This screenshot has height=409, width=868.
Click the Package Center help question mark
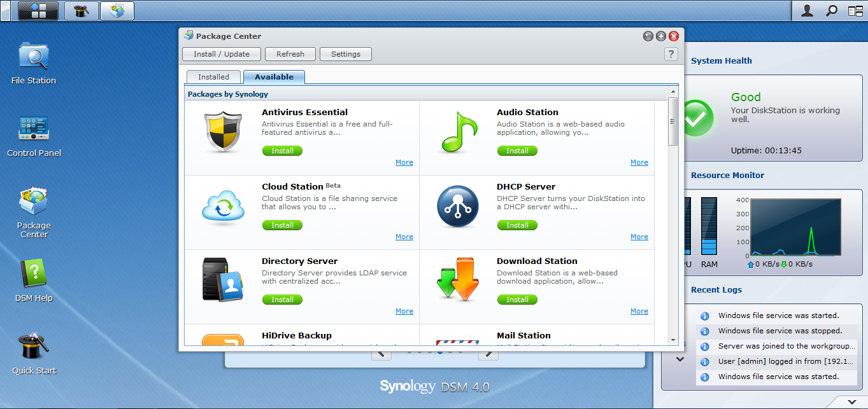click(x=671, y=54)
